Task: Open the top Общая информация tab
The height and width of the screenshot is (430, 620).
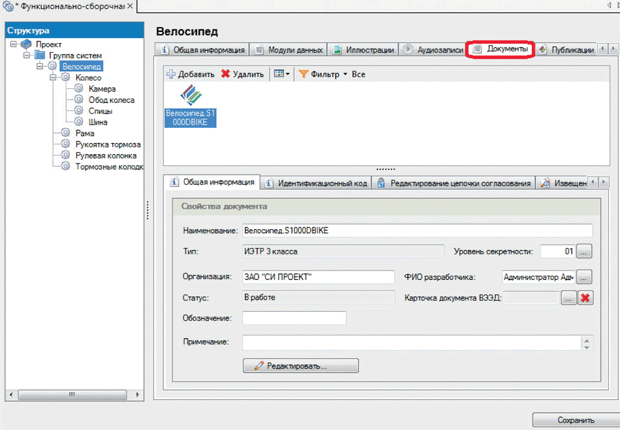Action: point(202,50)
